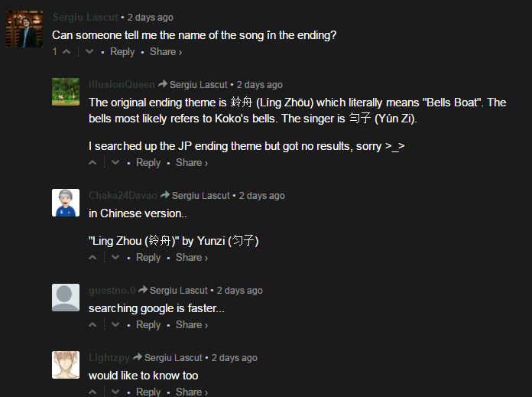Reply to Sergiu Lascut's question
The height and width of the screenshot is (397, 532).
pos(122,51)
